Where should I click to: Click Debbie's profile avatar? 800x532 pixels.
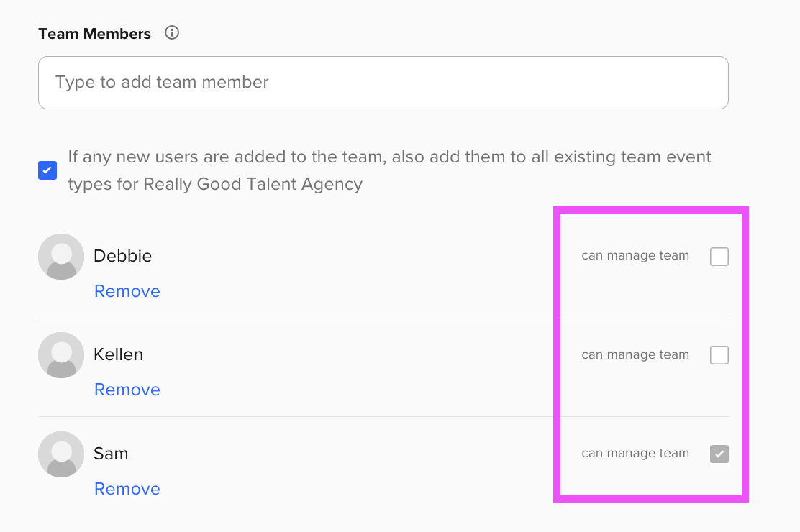pyautogui.click(x=61, y=257)
